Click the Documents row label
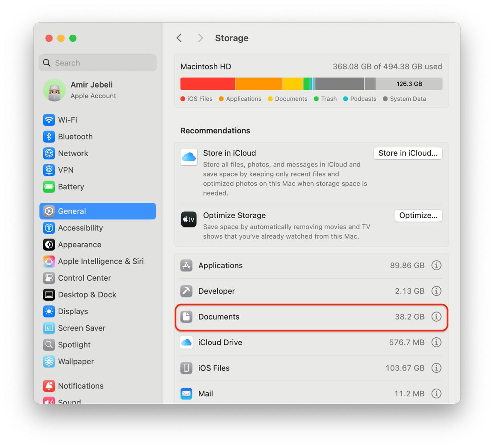The height and width of the screenshot is (448, 494). (x=219, y=317)
